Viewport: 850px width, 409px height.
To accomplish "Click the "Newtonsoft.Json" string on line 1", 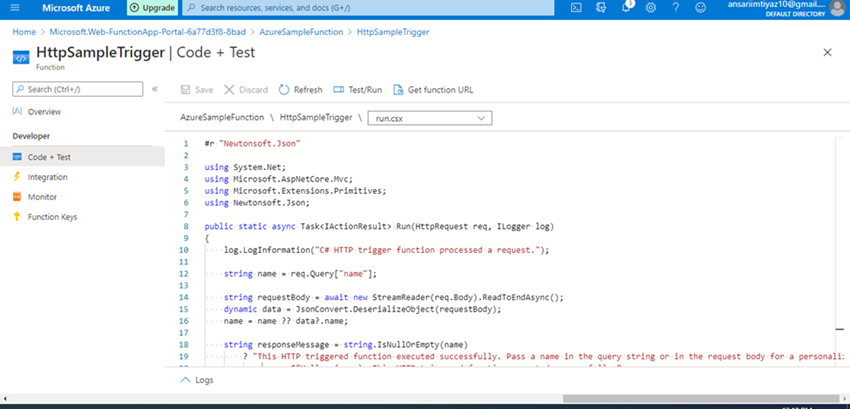I will click(x=260, y=144).
